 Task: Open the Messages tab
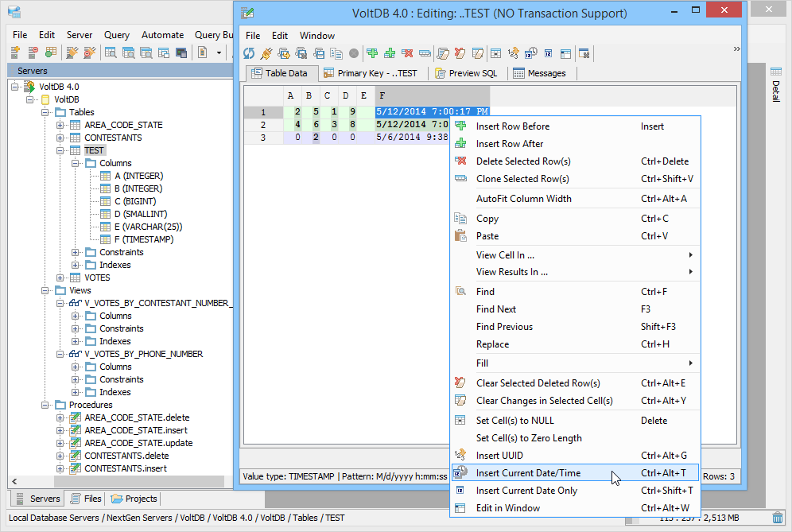click(x=539, y=73)
